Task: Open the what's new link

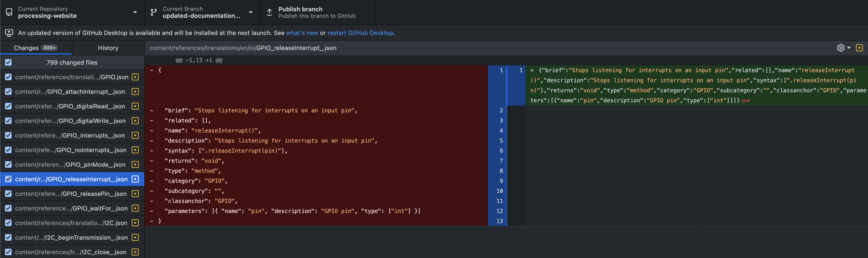Action: (x=302, y=33)
